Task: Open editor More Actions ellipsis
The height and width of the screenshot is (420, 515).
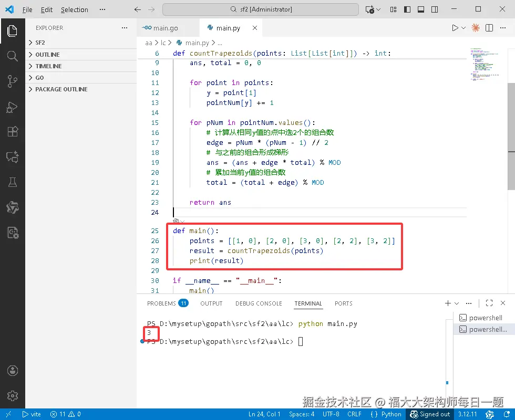Action: pyautogui.click(x=503, y=28)
